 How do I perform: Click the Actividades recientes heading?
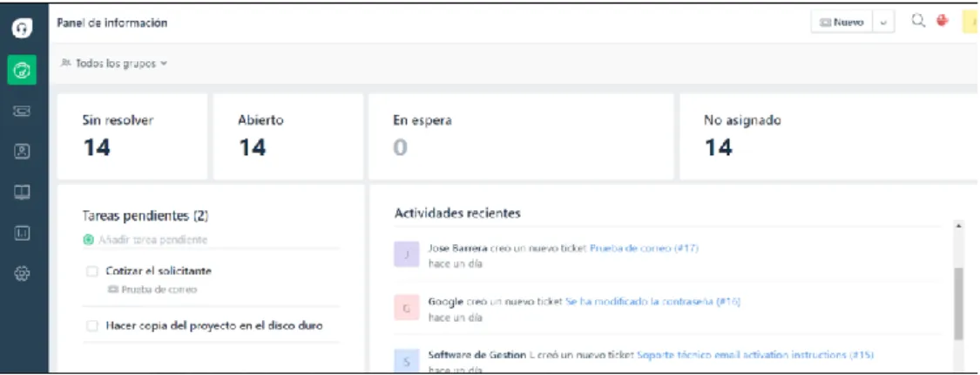click(457, 214)
